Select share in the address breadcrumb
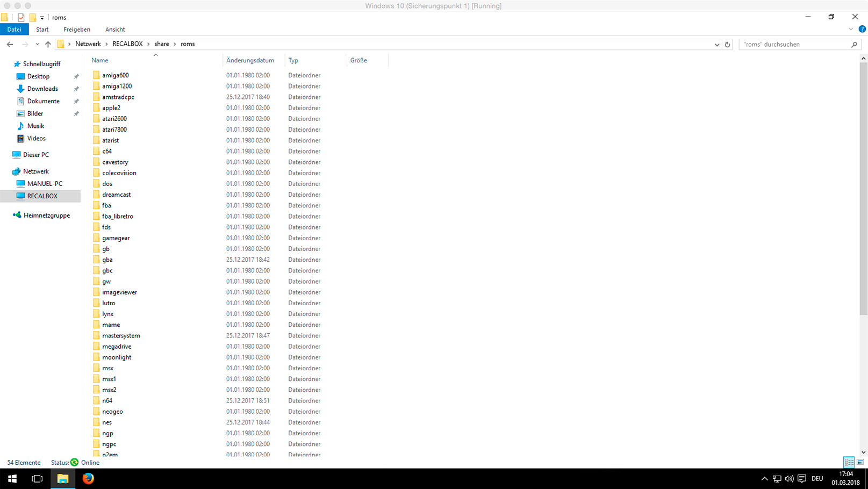This screenshot has height=489, width=868. [162, 44]
